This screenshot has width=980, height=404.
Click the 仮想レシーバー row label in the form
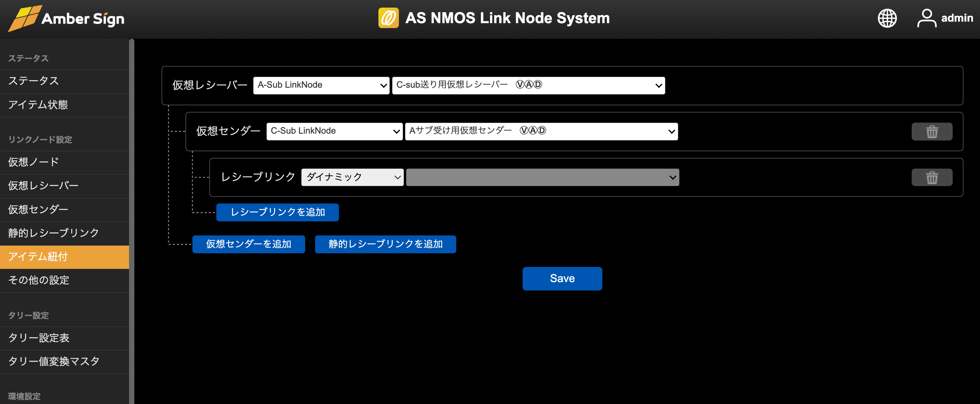tap(210, 85)
